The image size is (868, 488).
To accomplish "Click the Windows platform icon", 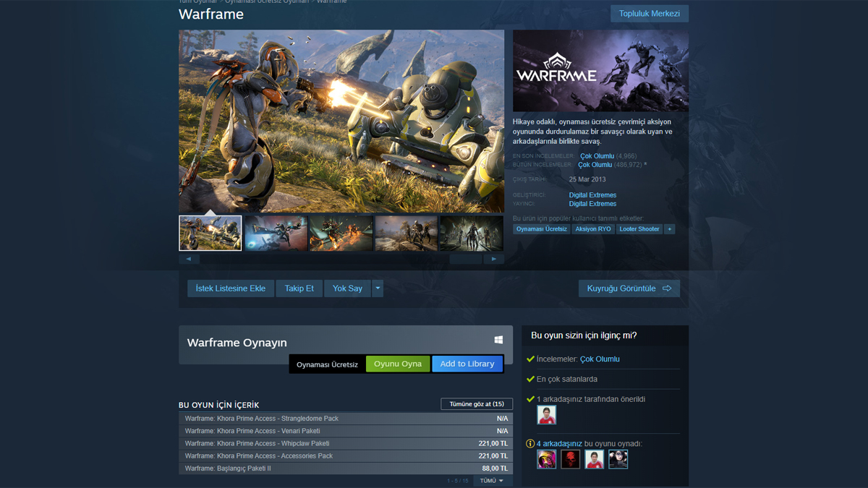I will point(498,340).
